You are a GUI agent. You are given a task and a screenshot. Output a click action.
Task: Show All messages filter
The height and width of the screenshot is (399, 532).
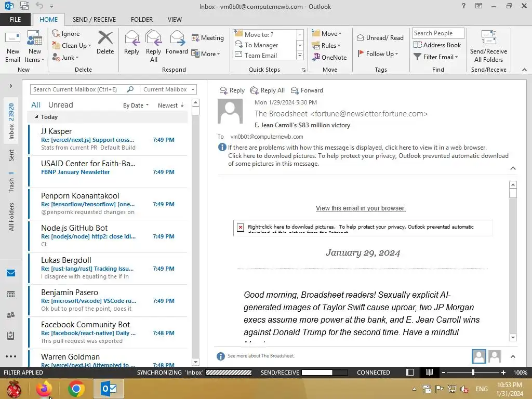(x=36, y=105)
